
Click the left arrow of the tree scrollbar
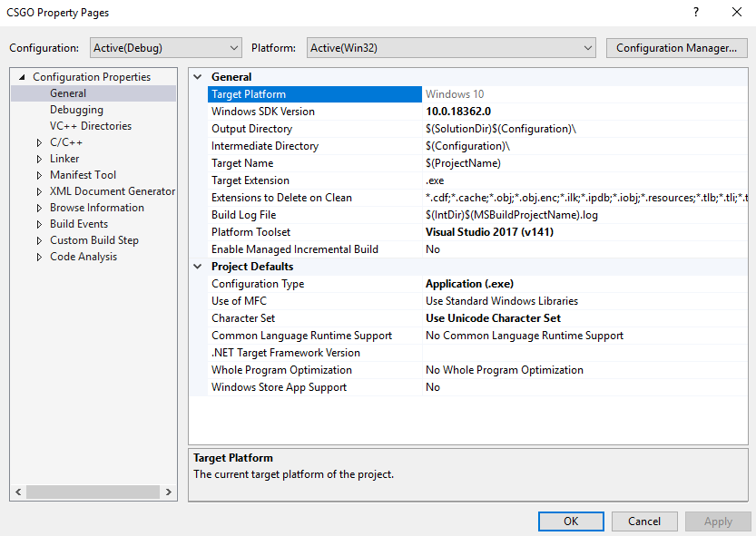pyautogui.click(x=18, y=492)
